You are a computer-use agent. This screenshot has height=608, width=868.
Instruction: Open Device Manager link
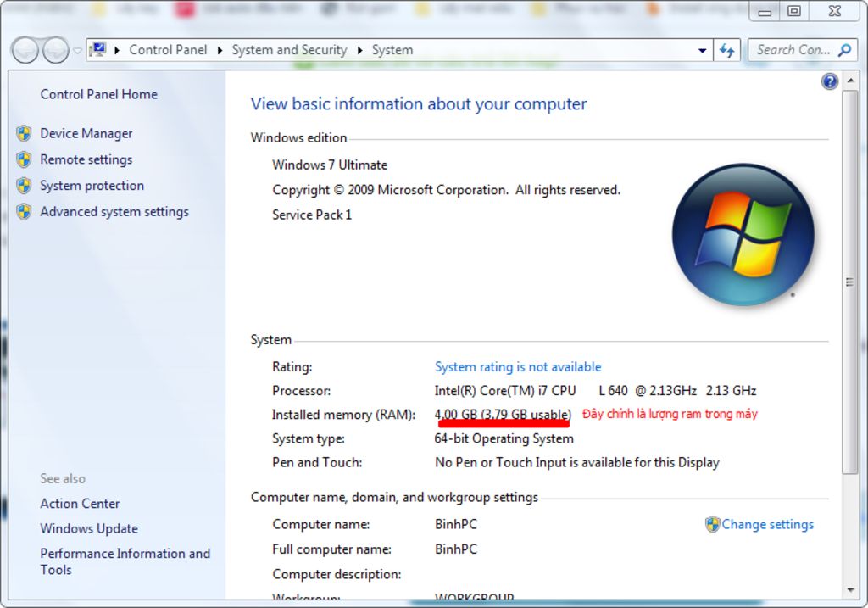[x=86, y=133]
